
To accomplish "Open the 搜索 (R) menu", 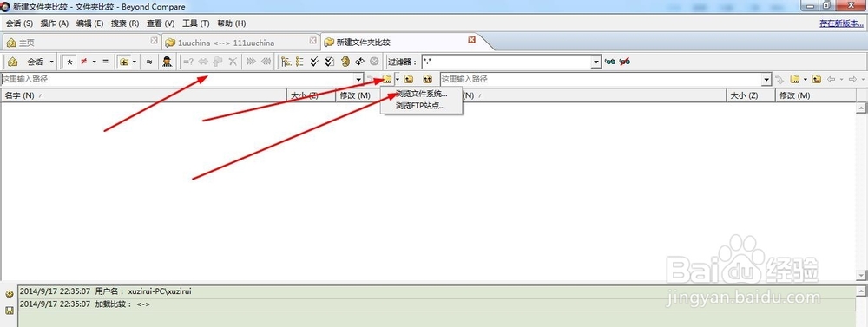I will coord(125,23).
